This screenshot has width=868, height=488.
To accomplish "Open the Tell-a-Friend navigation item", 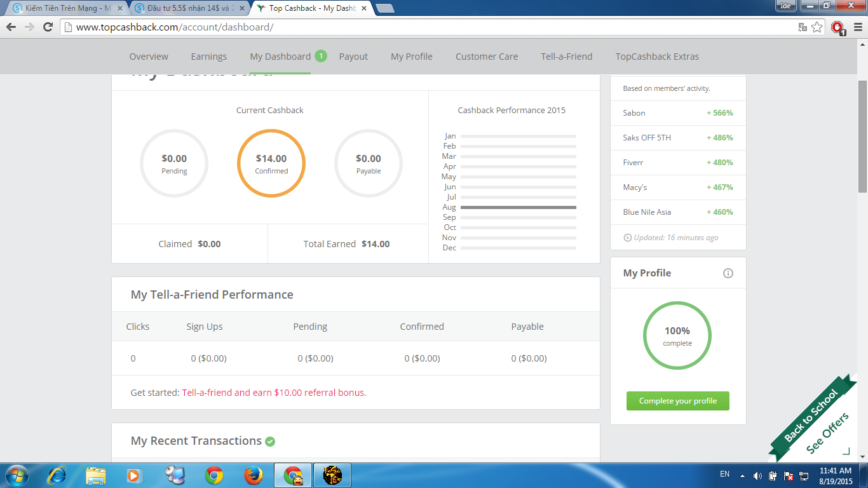I will pos(567,57).
